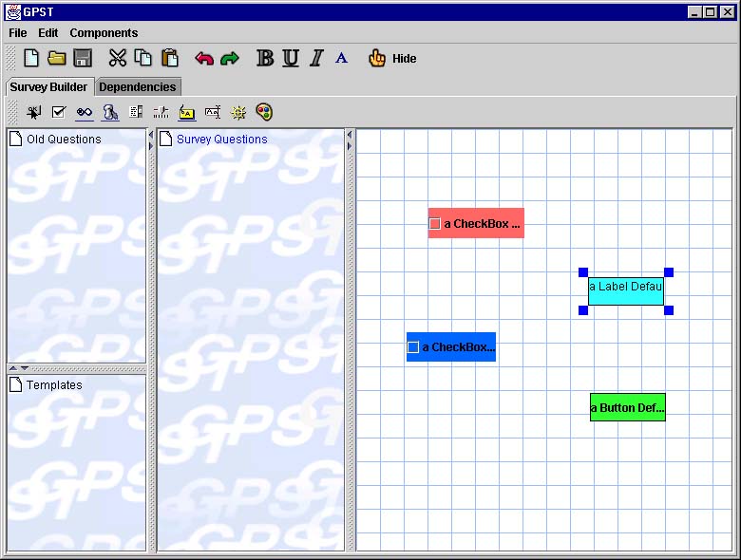Redo with the green arrow icon

point(230,59)
